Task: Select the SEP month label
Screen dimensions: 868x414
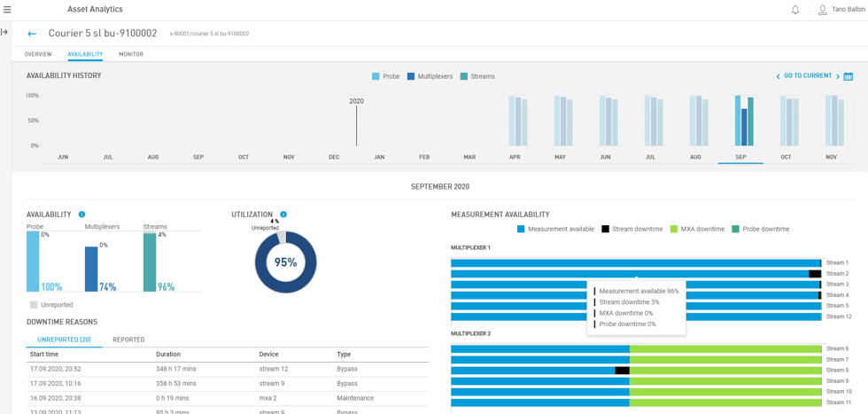Action: [740, 158]
